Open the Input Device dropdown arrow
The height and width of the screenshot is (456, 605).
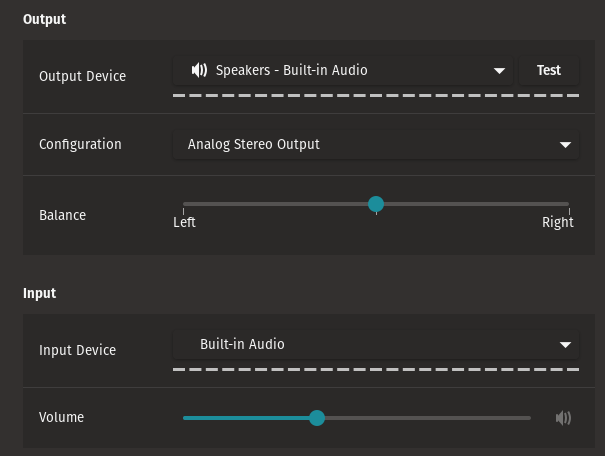(565, 345)
